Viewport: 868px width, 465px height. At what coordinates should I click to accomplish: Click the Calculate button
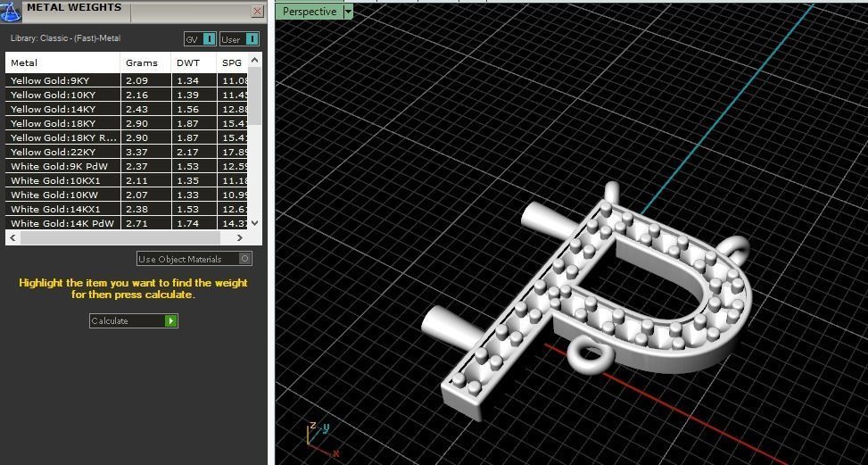(134, 320)
